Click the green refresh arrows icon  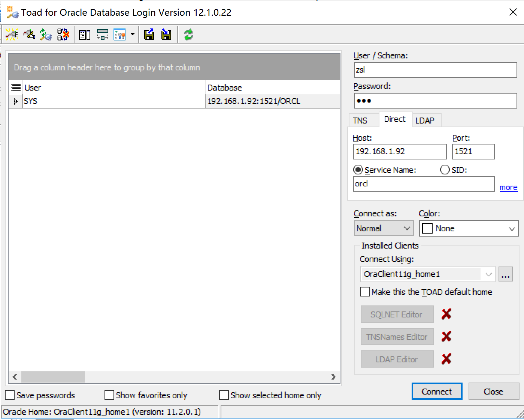coord(188,35)
